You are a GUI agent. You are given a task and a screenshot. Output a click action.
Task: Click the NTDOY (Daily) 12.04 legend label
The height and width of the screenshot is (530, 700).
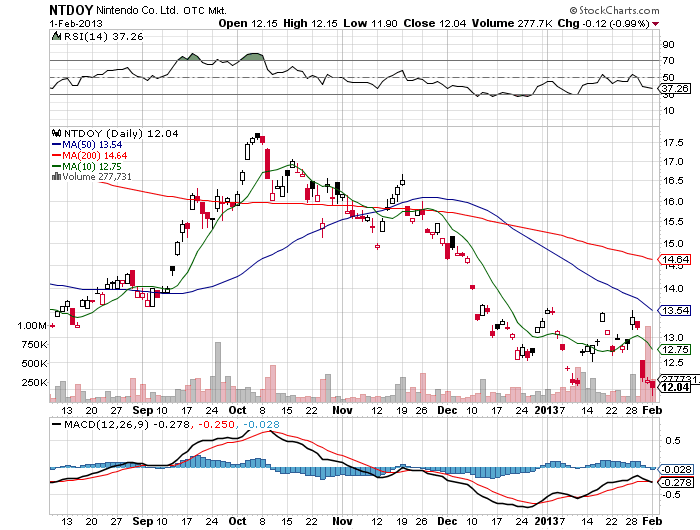(121, 133)
